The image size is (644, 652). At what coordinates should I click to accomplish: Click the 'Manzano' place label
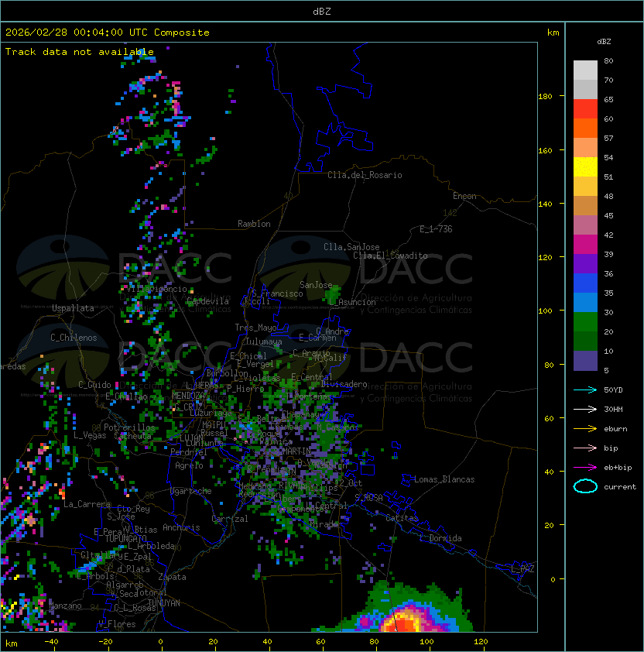[65, 606]
